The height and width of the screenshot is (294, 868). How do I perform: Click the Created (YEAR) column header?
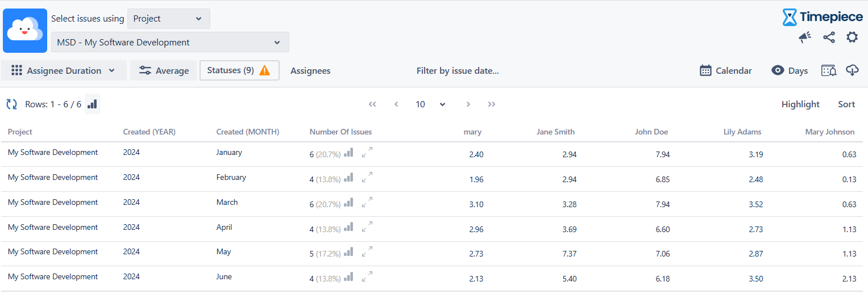click(149, 132)
